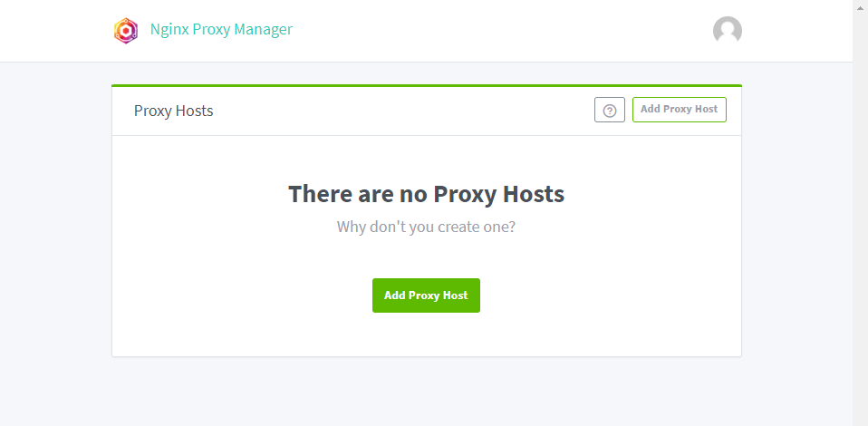Viewport: 868px width, 426px height.
Task: Click the outlined Add Proxy Host button
Action: 680,110
